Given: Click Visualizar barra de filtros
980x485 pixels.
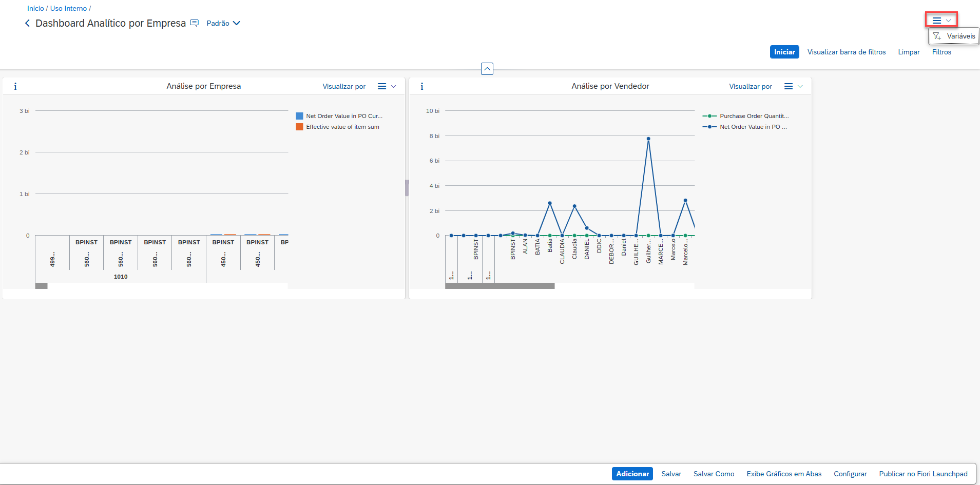Looking at the screenshot, I should (846, 52).
